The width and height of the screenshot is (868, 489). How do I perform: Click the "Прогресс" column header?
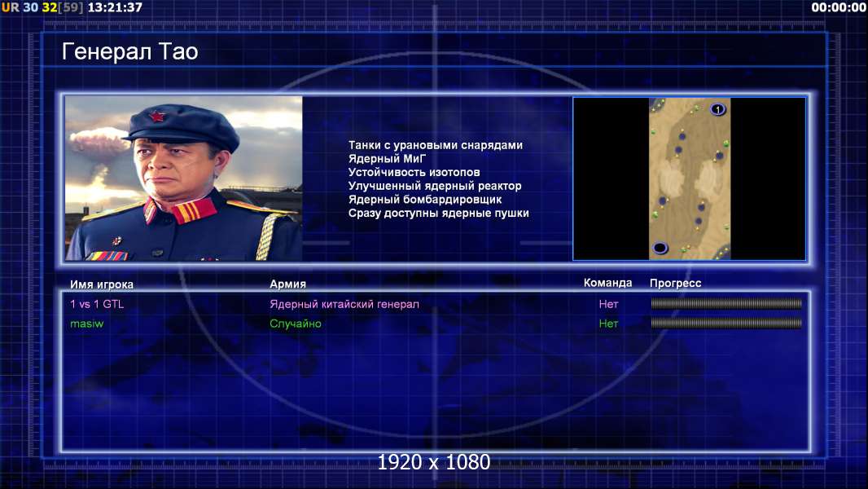pyautogui.click(x=675, y=283)
